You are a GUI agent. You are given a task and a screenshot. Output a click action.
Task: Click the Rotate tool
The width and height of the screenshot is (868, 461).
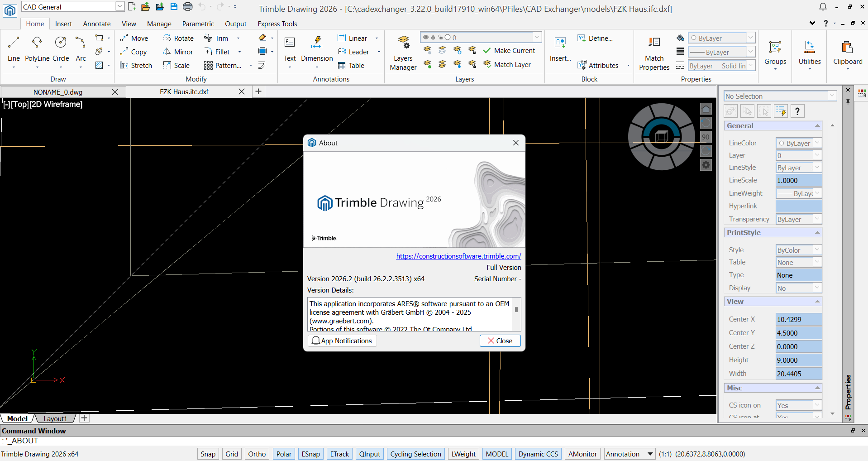point(178,38)
